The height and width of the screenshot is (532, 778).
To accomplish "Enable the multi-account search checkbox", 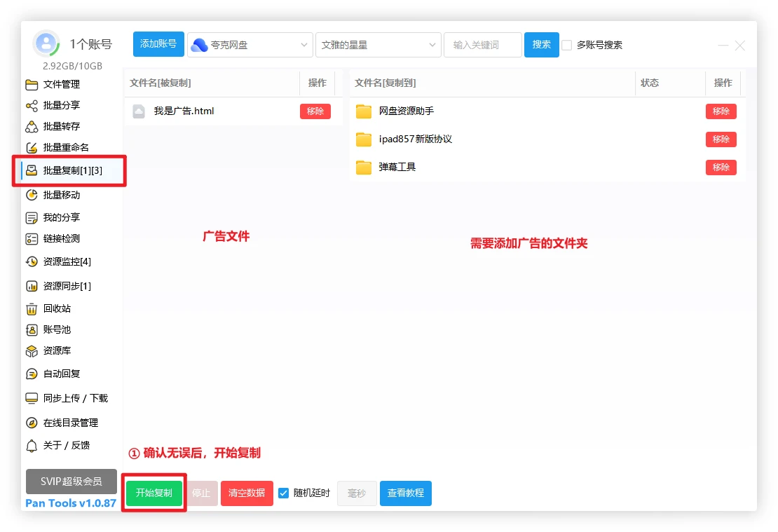I will (x=567, y=45).
